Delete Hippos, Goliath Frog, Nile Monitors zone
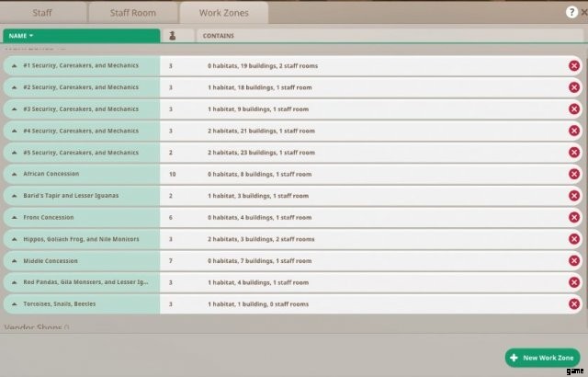Screen dimensions: 588x377 point(574,239)
